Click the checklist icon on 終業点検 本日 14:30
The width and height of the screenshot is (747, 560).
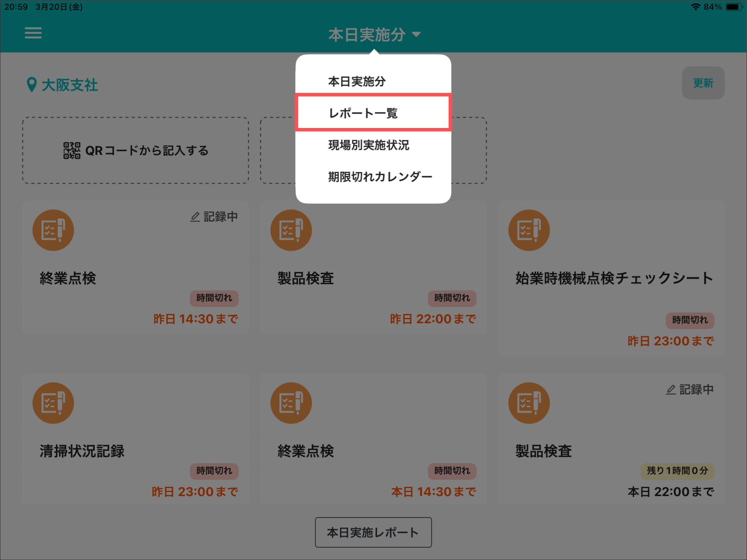click(x=291, y=403)
